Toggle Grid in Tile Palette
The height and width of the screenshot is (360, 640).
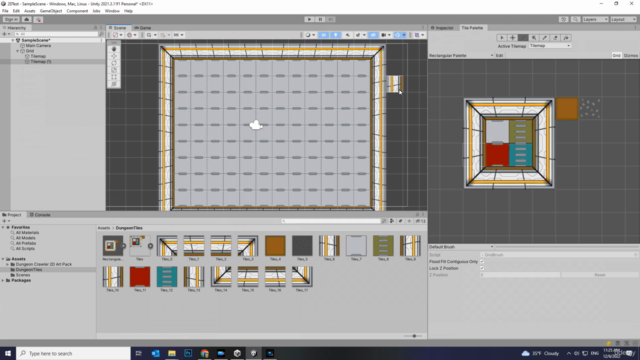tap(616, 56)
